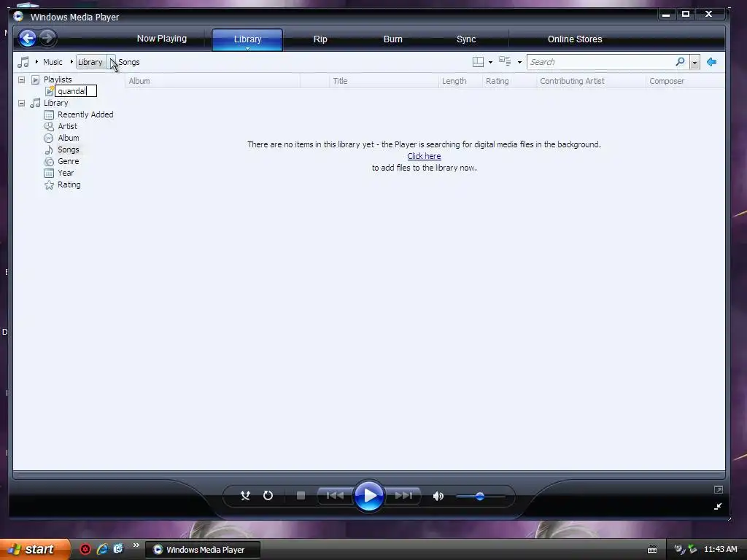Open Genre view in the library tree

click(x=68, y=161)
